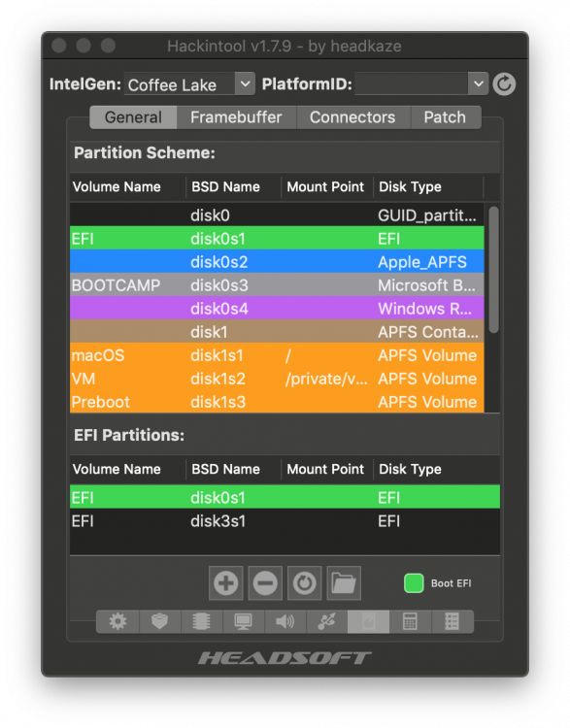Click the refresh button next to PlatformID
This screenshot has width=570, height=728.
click(505, 84)
